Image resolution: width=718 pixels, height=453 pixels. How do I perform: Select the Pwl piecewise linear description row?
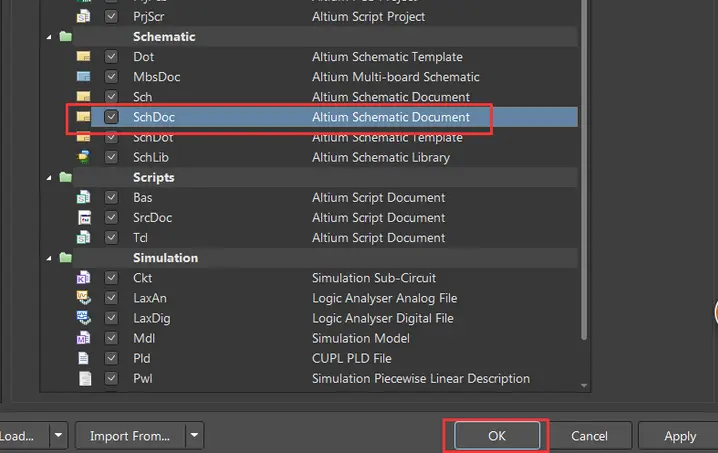(x=326, y=378)
